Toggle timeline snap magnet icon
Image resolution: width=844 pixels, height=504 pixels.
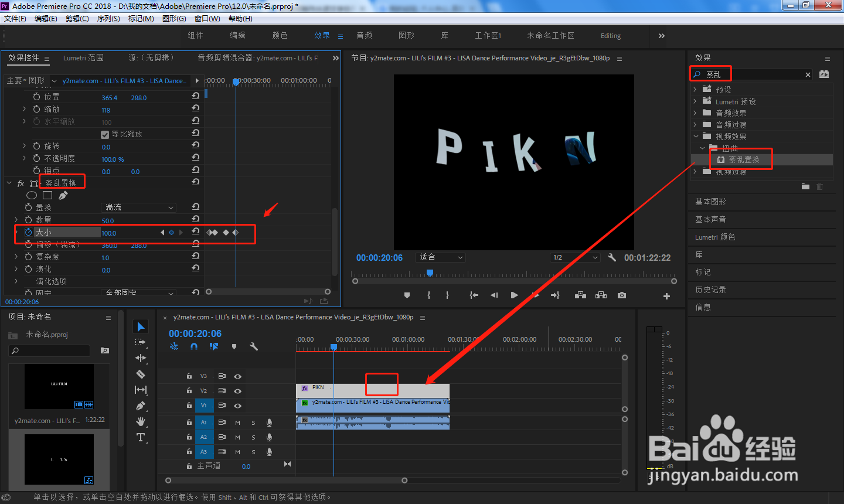coord(194,346)
